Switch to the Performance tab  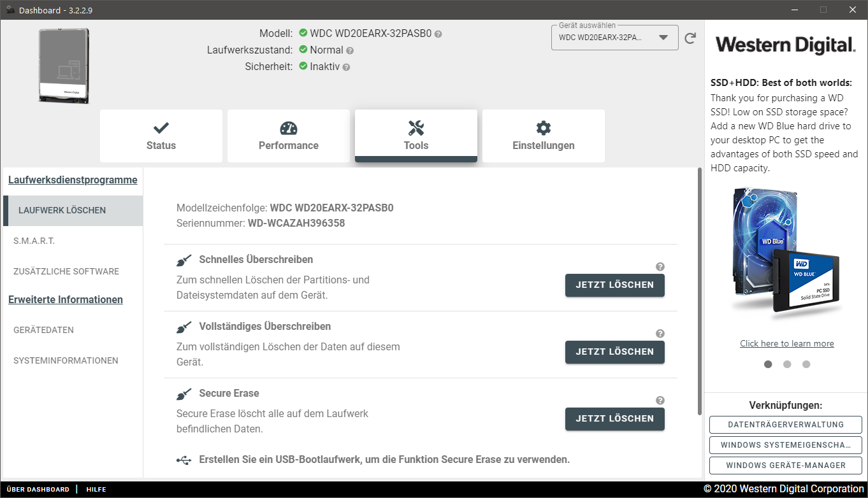(x=289, y=136)
